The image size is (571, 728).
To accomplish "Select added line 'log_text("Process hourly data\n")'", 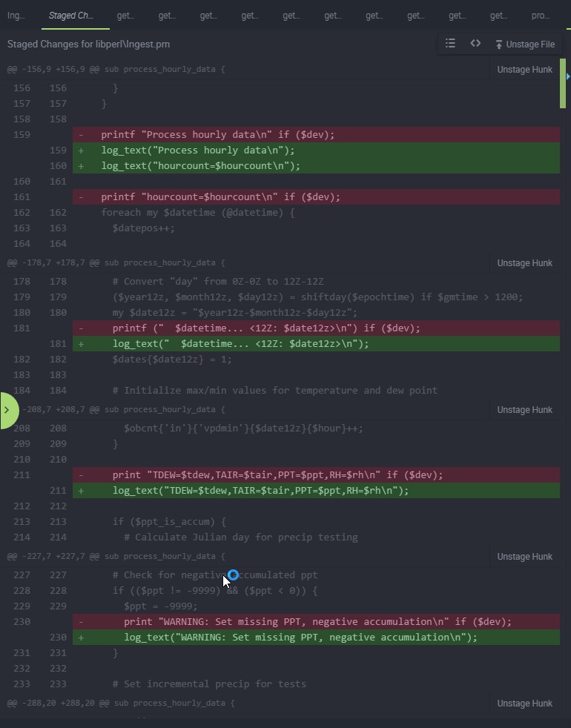I will pyautogui.click(x=316, y=150).
